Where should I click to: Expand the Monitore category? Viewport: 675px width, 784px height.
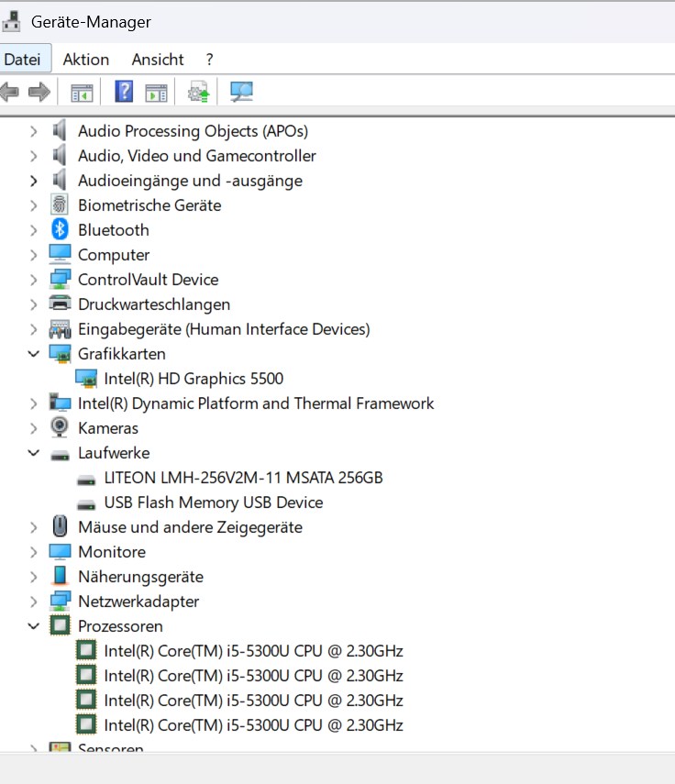coord(34,552)
